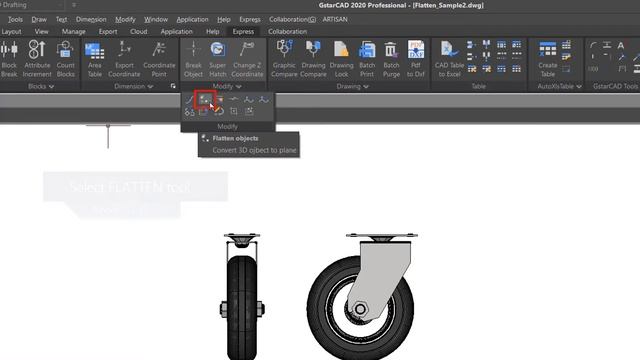
Task: Start the Drawing Compare tool
Action: coord(313,59)
